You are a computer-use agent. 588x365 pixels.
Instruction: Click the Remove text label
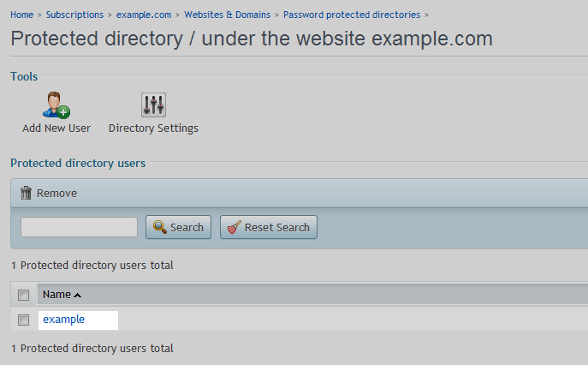point(56,193)
